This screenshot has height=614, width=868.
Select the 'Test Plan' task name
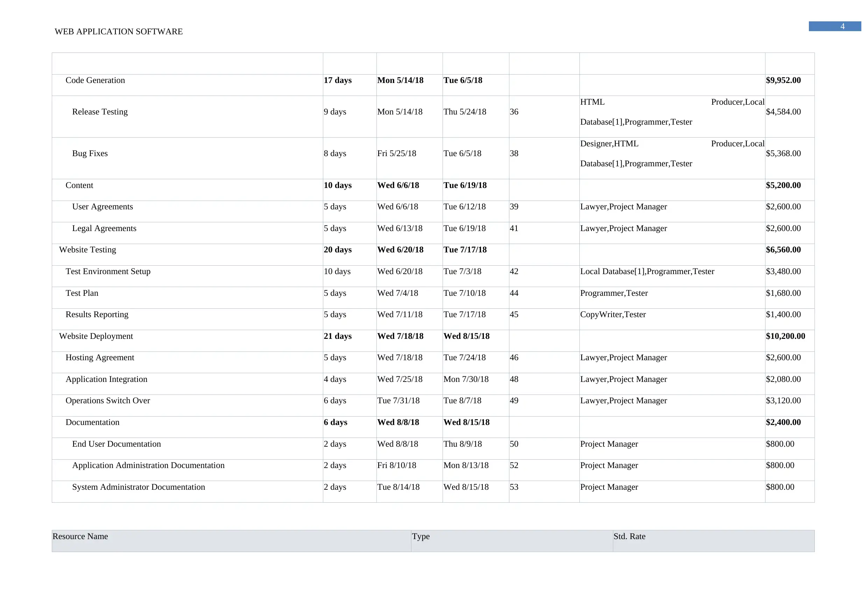pyautogui.click(x=82, y=293)
